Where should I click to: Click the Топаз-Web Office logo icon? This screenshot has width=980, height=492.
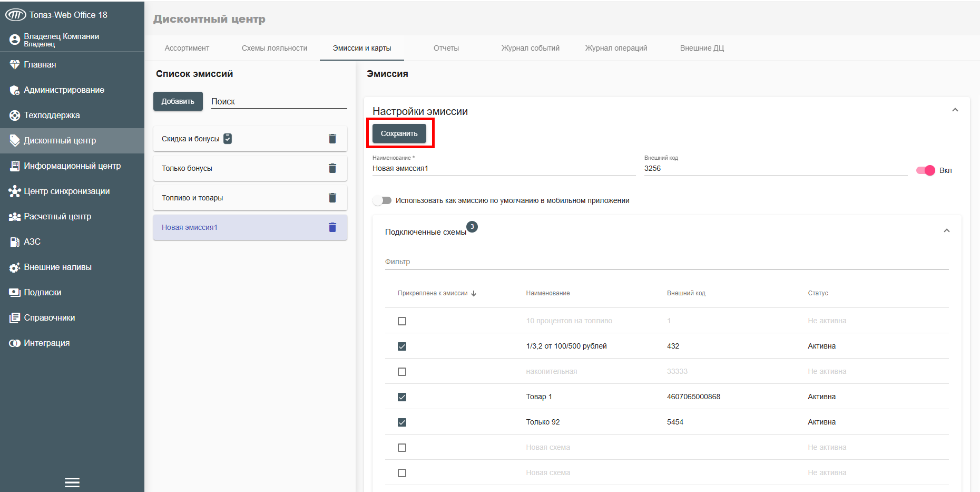(x=15, y=15)
